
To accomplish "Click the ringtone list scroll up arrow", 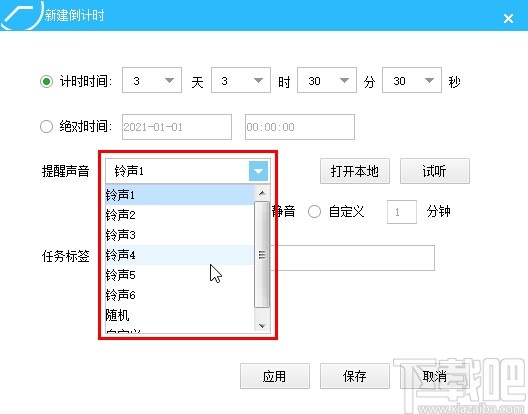I will pos(262,193).
